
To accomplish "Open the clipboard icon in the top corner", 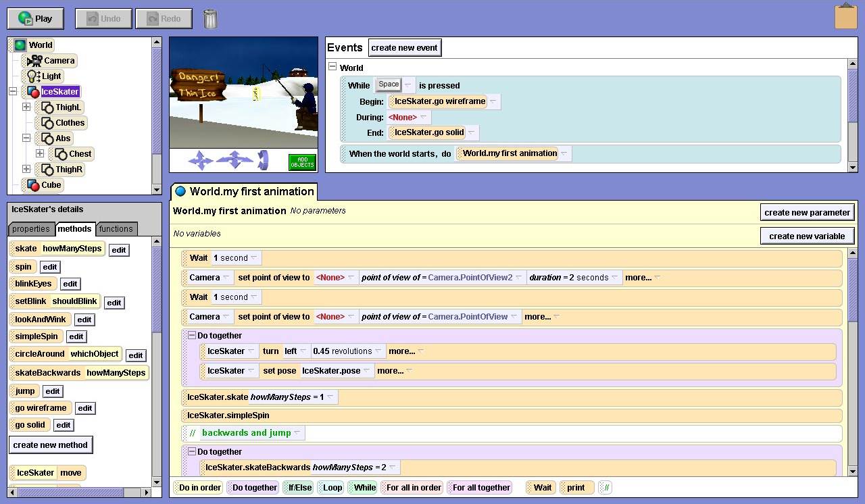I will click(845, 16).
